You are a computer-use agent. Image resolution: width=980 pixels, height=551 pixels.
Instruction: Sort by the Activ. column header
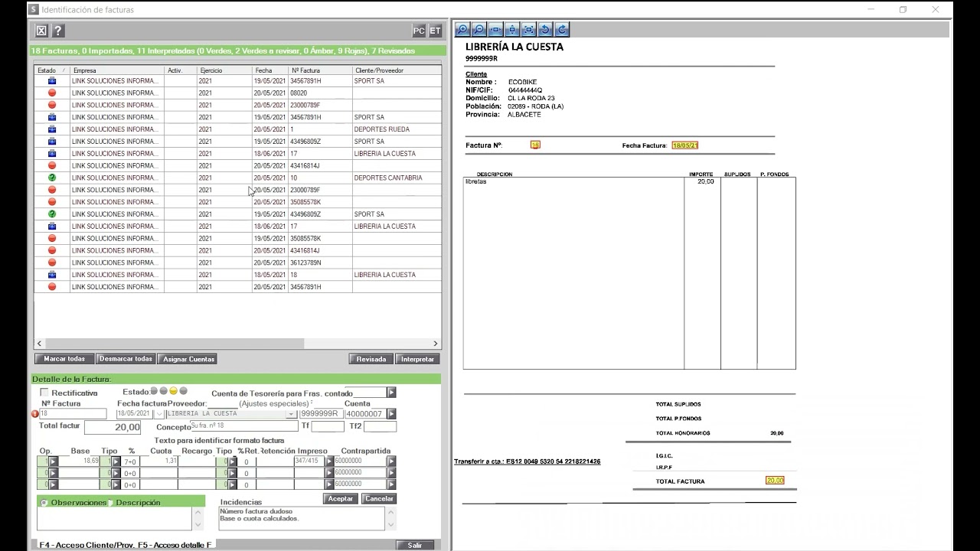(181, 70)
